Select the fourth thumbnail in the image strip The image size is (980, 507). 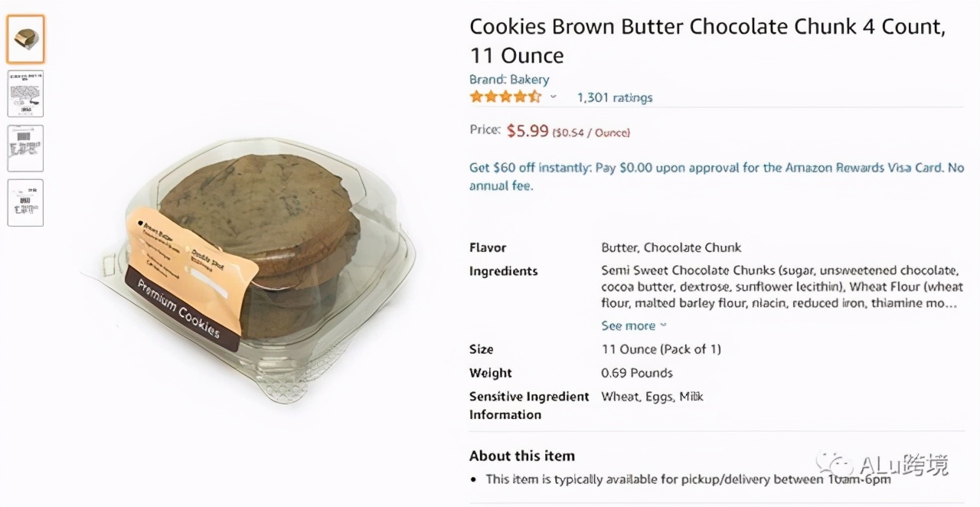[x=25, y=202]
